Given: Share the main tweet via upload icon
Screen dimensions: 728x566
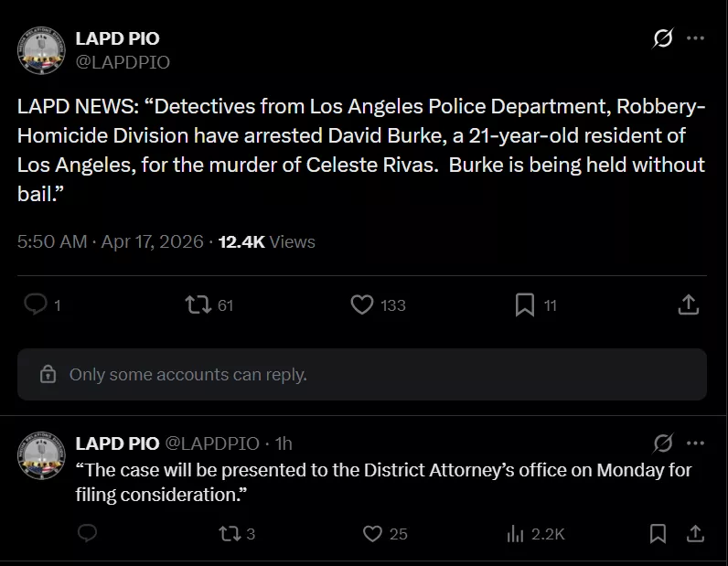Looking at the screenshot, I should 689,304.
